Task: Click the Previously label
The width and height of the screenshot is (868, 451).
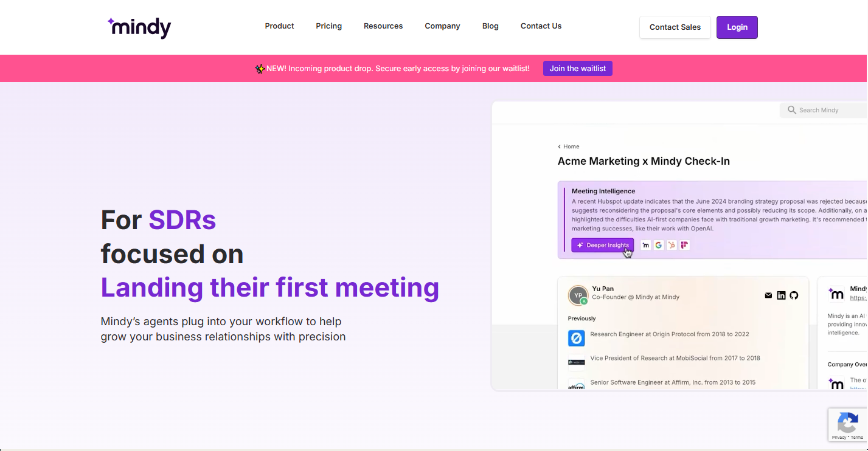Action: pyautogui.click(x=582, y=318)
